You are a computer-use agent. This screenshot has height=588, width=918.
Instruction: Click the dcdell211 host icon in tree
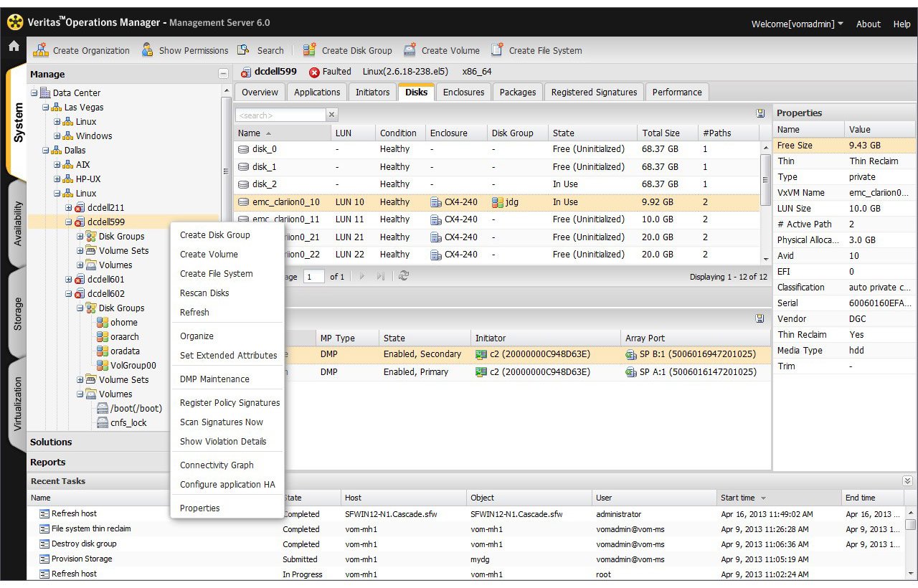point(80,208)
